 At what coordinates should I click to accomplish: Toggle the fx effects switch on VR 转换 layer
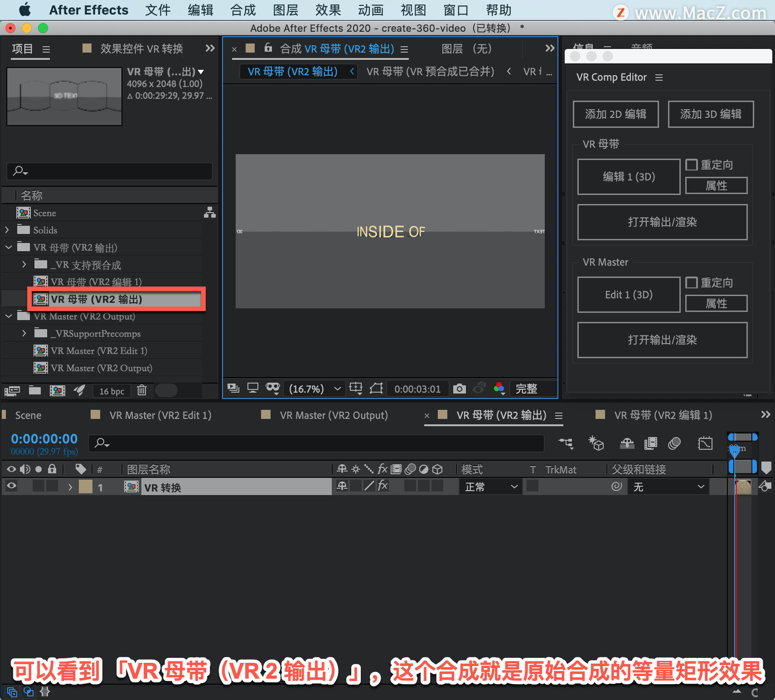click(383, 486)
